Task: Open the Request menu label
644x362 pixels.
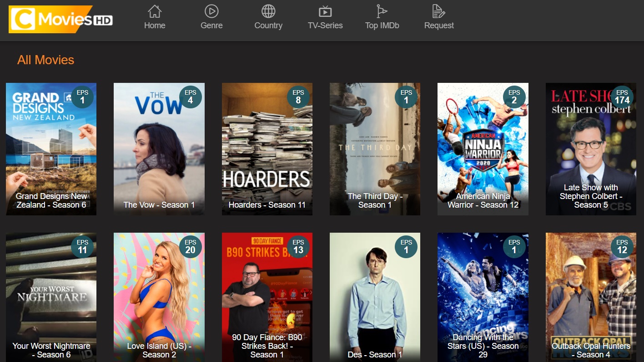Action: click(439, 25)
